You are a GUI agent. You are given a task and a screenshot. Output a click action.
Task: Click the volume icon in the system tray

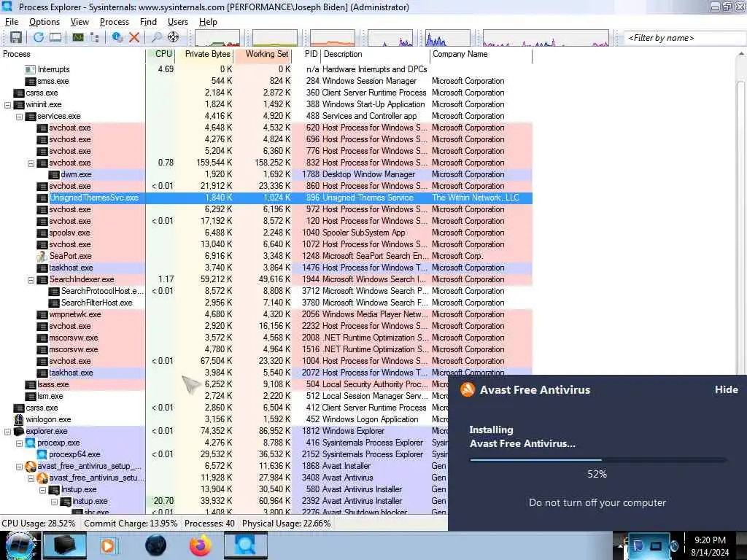click(674, 545)
